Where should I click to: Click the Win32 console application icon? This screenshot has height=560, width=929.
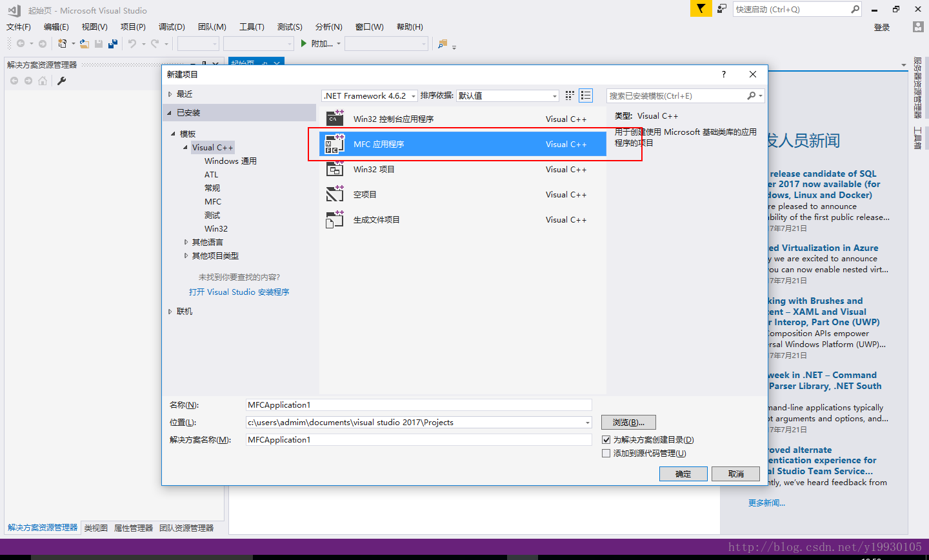point(335,119)
